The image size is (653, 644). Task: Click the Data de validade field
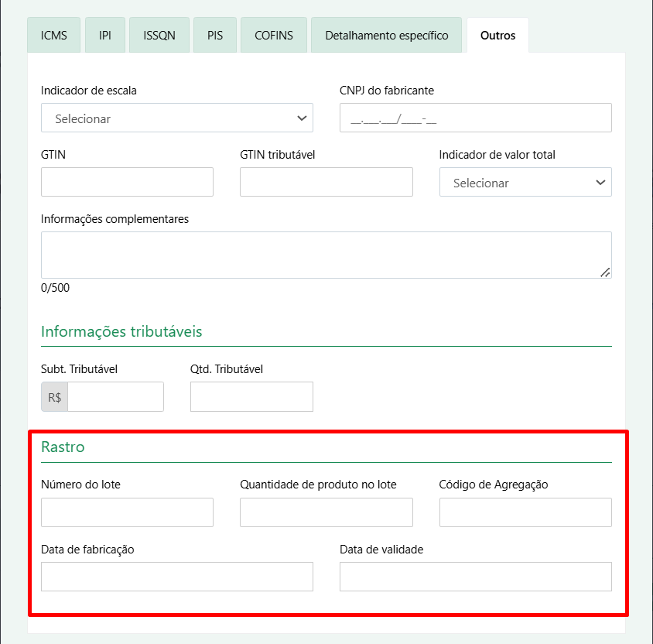pos(476,577)
